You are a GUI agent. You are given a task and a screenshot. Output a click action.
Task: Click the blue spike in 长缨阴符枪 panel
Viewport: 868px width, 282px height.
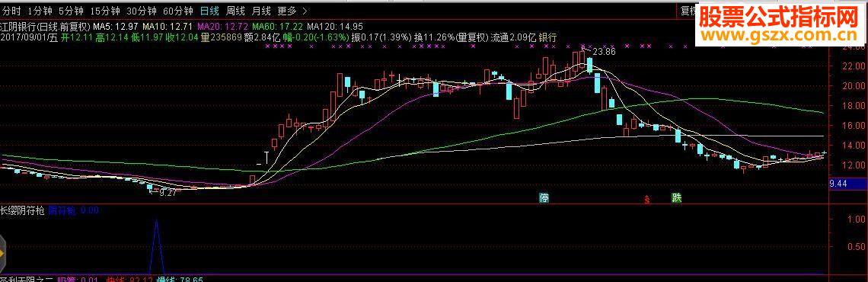(x=156, y=246)
